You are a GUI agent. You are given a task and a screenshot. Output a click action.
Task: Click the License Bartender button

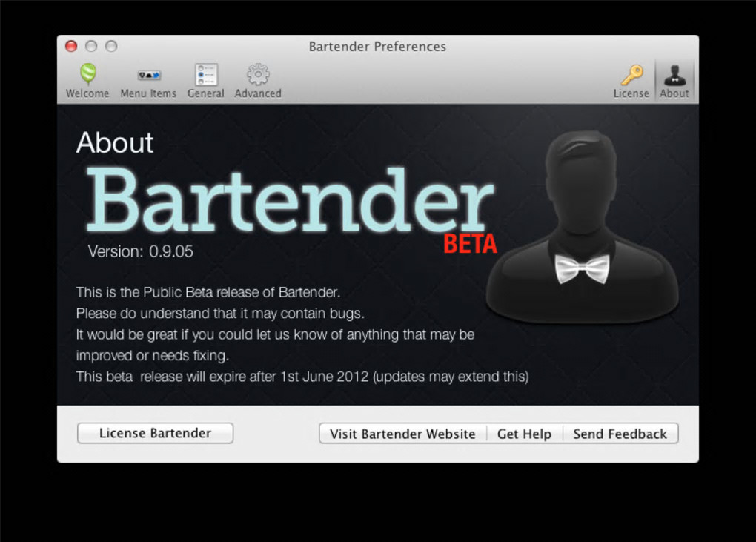click(155, 433)
